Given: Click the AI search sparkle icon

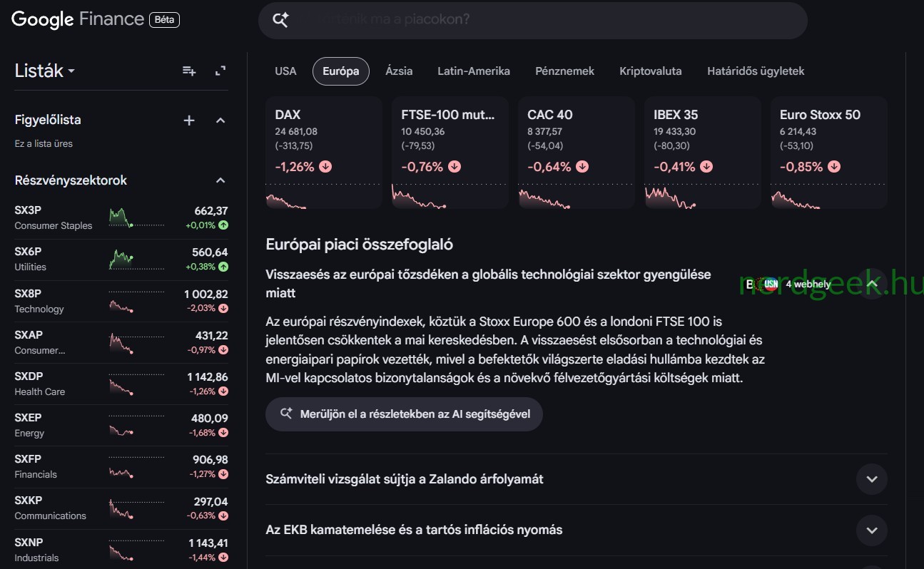Looking at the screenshot, I should (281, 20).
